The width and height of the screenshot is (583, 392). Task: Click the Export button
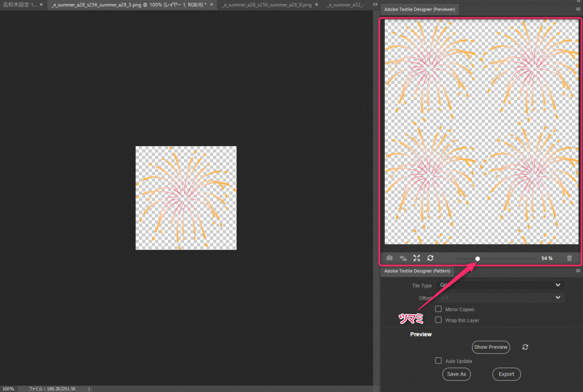click(x=506, y=374)
